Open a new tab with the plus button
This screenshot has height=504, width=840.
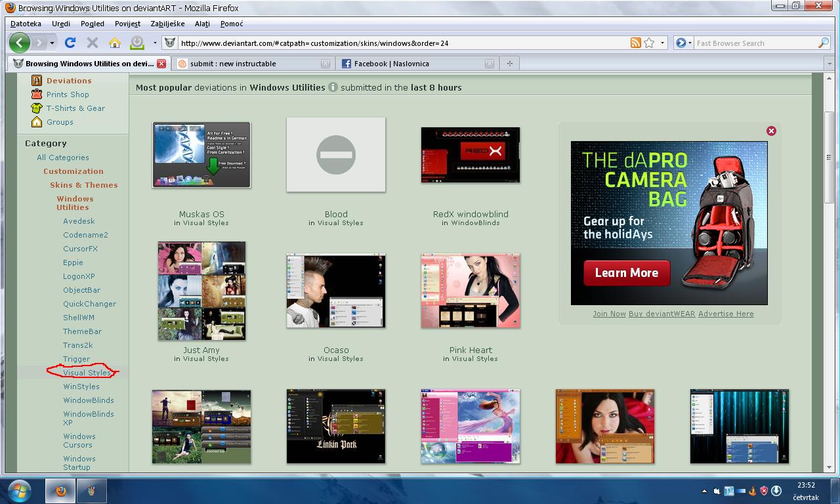509,64
